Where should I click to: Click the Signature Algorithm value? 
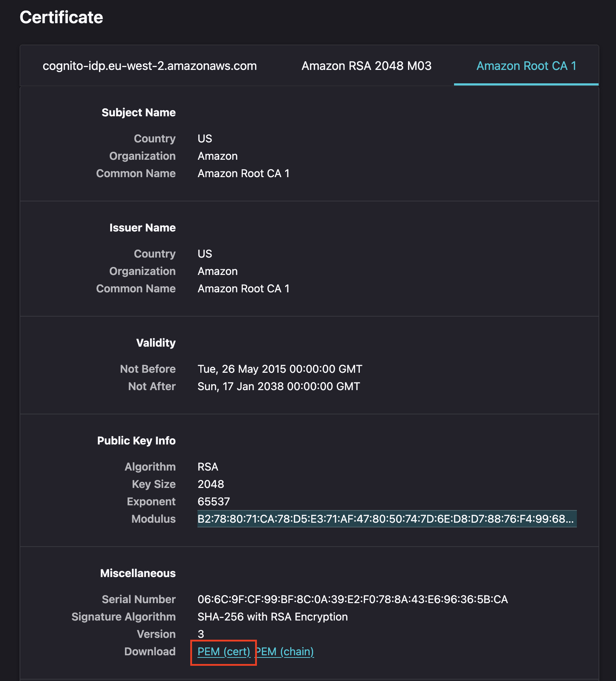(272, 617)
